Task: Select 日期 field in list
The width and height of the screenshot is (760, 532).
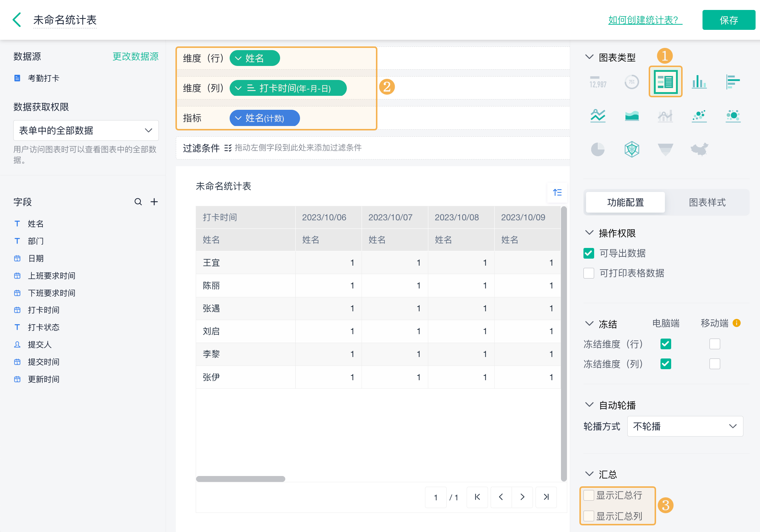Action: [x=36, y=258]
